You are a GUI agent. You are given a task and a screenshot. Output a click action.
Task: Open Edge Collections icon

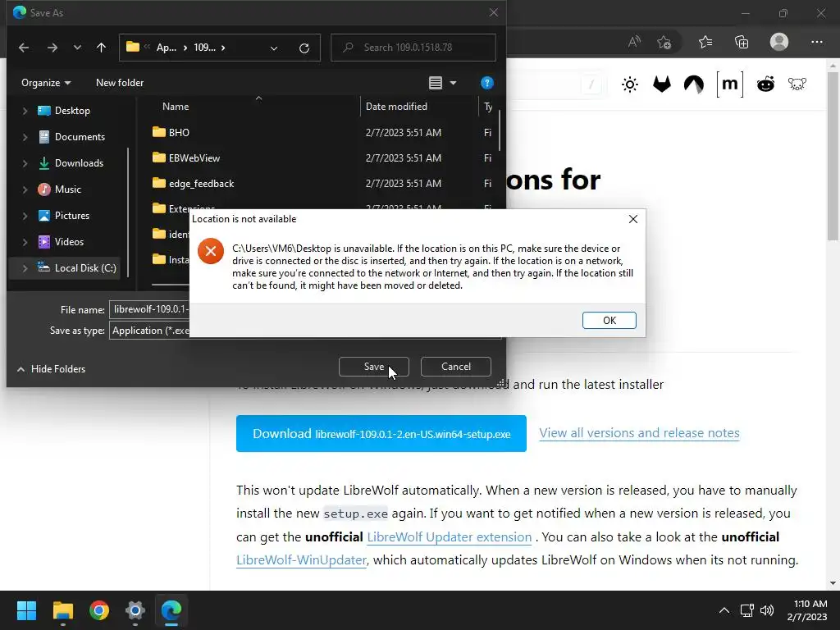click(x=742, y=42)
